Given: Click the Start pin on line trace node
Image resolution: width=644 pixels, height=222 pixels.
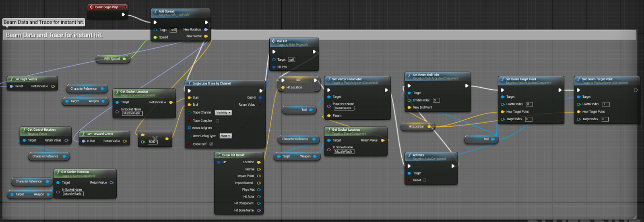Looking at the screenshot, I should coord(190,97).
